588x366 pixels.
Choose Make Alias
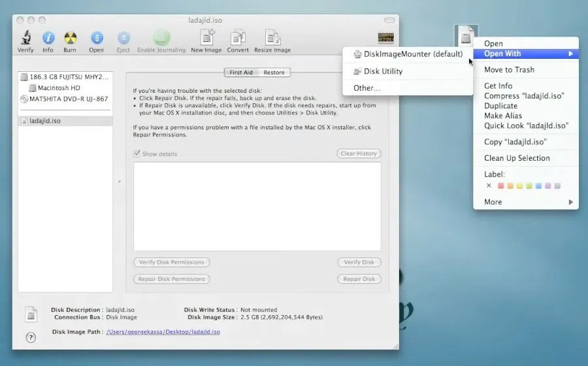(x=526, y=116)
